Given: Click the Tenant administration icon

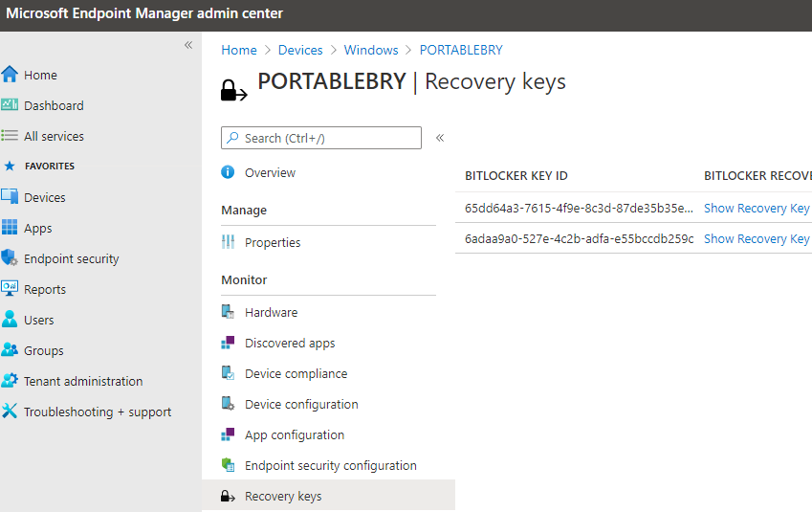Looking at the screenshot, I should click(11, 381).
